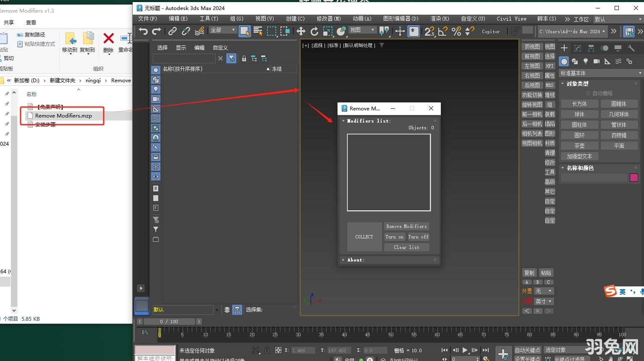Open the object color swatch picker
644x361 pixels.
click(x=634, y=178)
